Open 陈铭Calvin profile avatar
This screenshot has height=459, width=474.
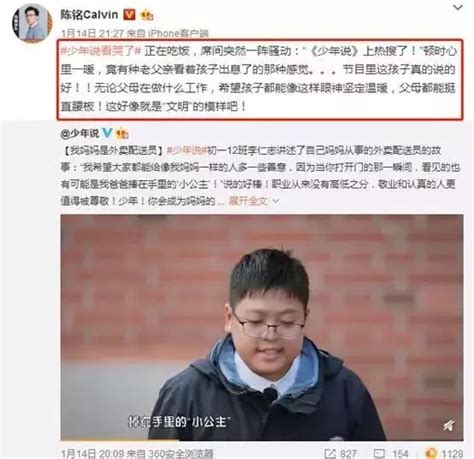click(32, 23)
